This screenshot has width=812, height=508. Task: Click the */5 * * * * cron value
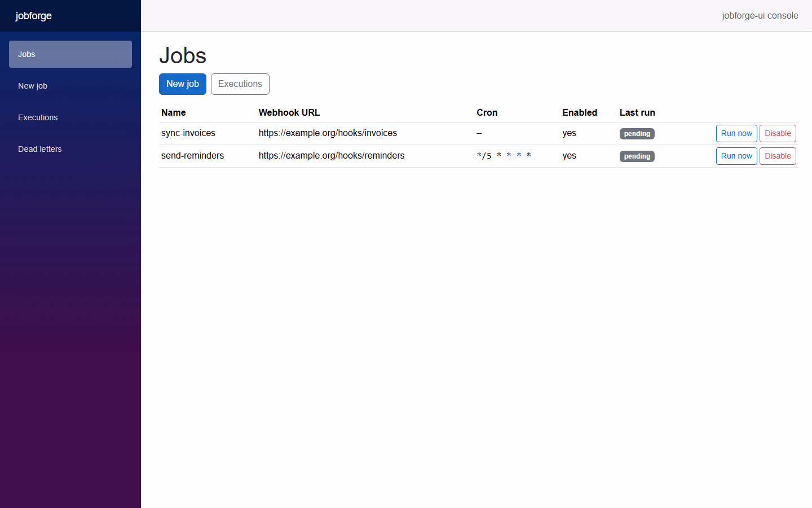click(504, 156)
